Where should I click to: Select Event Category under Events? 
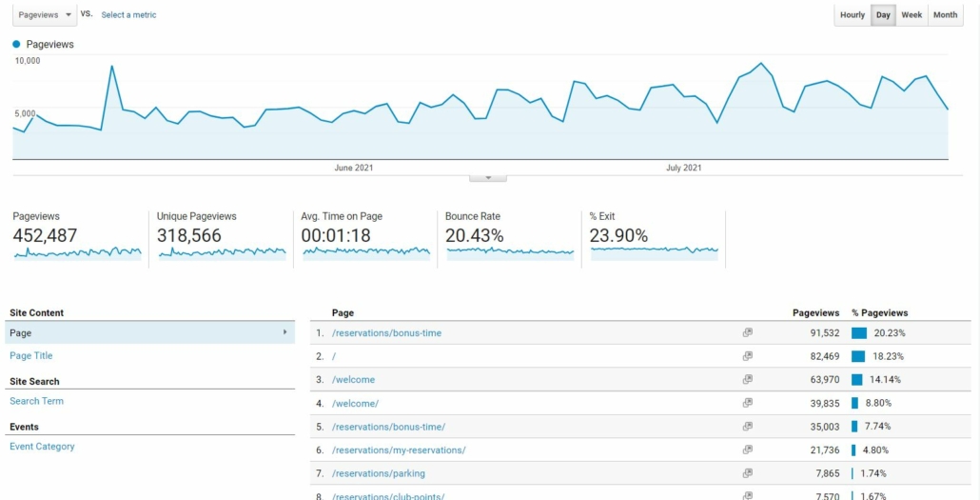click(x=42, y=446)
